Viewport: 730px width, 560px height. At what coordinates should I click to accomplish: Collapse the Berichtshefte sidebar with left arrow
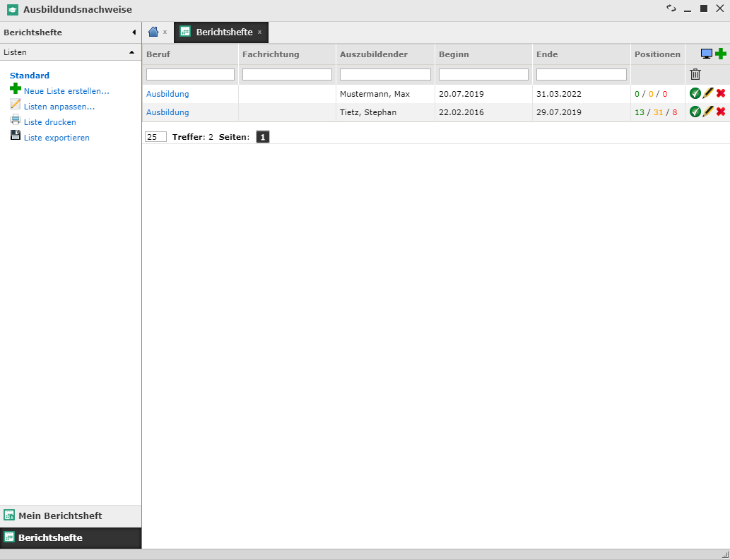(134, 32)
